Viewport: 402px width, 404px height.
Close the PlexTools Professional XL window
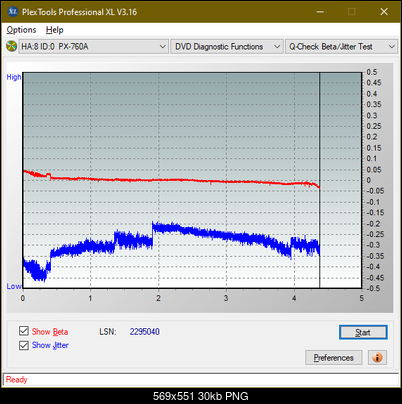tap(384, 12)
